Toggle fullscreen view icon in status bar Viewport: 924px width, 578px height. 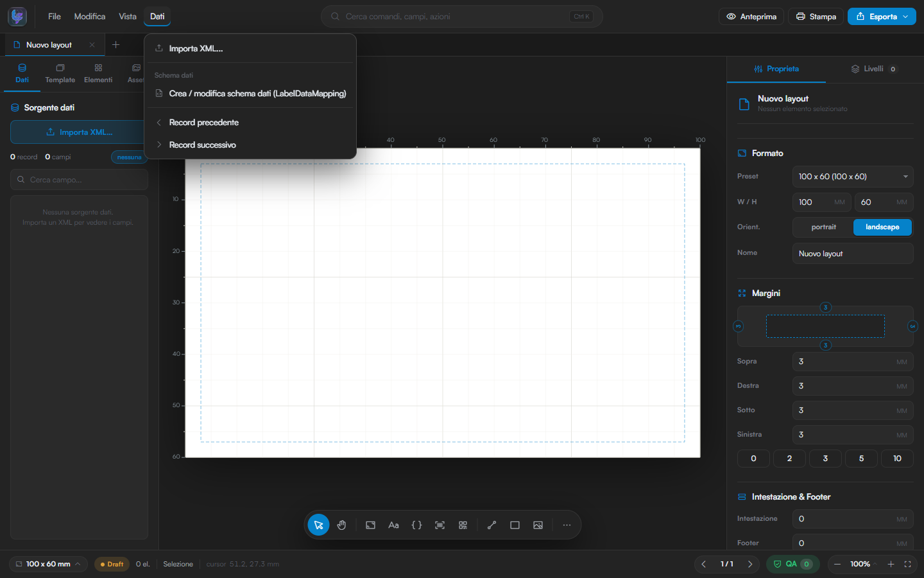click(x=907, y=565)
